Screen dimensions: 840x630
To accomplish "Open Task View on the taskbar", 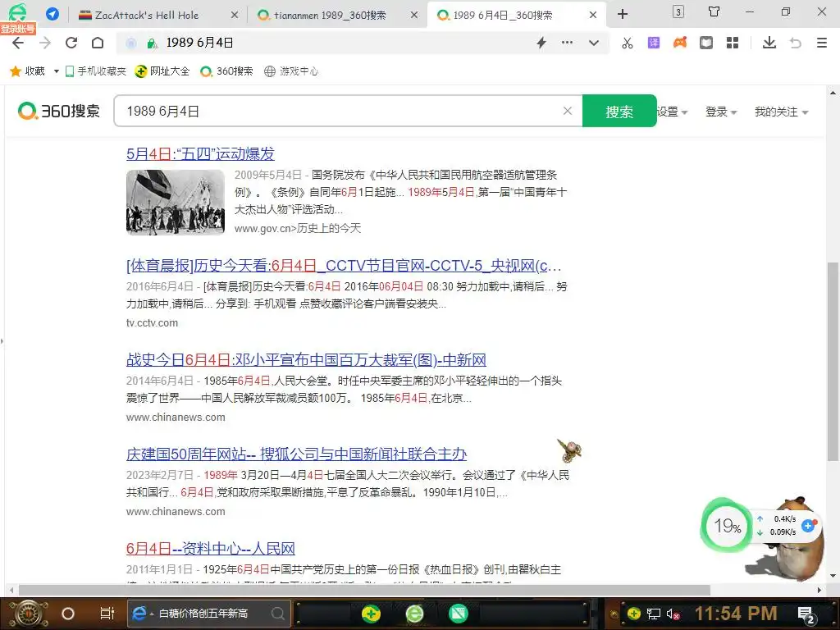I will [x=107, y=614].
